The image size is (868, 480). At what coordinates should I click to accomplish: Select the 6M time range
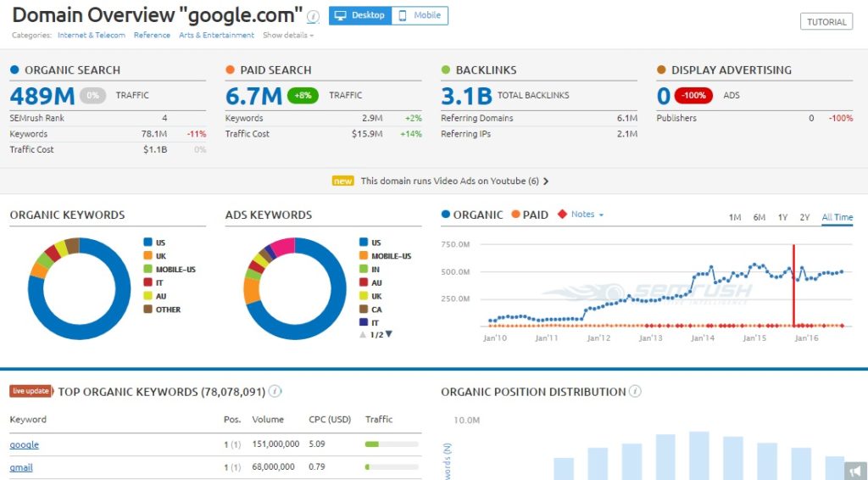pyautogui.click(x=759, y=217)
